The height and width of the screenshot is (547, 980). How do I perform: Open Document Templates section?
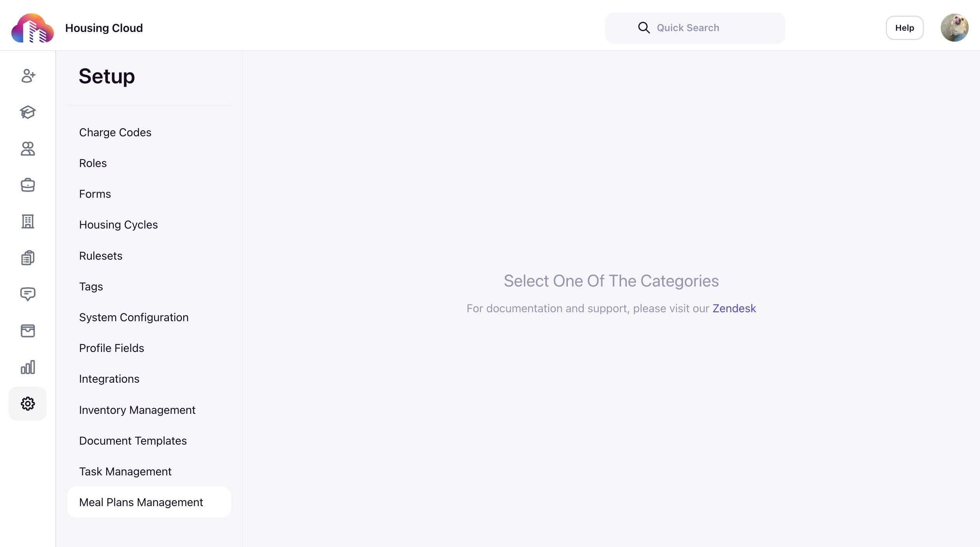(x=133, y=441)
